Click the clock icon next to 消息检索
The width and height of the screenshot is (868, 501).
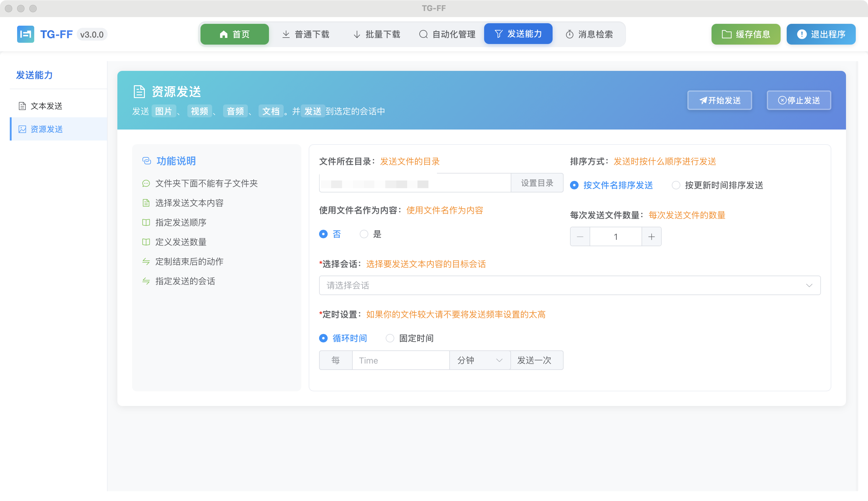(x=569, y=34)
